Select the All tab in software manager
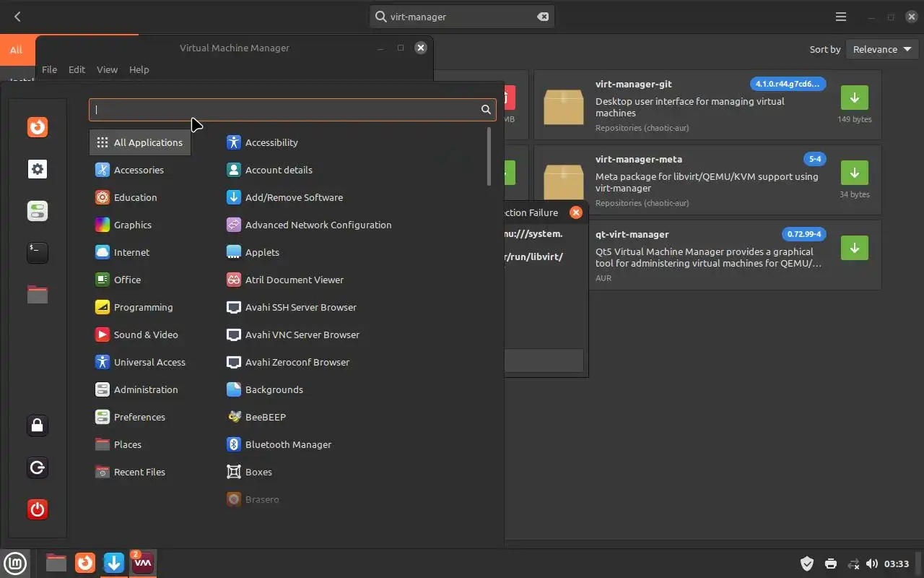The width and height of the screenshot is (924, 578). (x=16, y=51)
